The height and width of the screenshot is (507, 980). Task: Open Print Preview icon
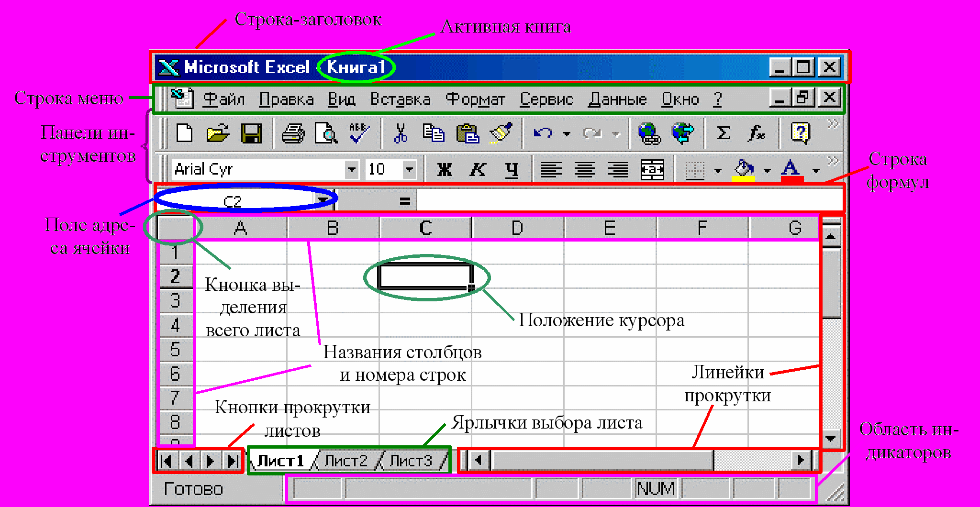click(x=326, y=133)
